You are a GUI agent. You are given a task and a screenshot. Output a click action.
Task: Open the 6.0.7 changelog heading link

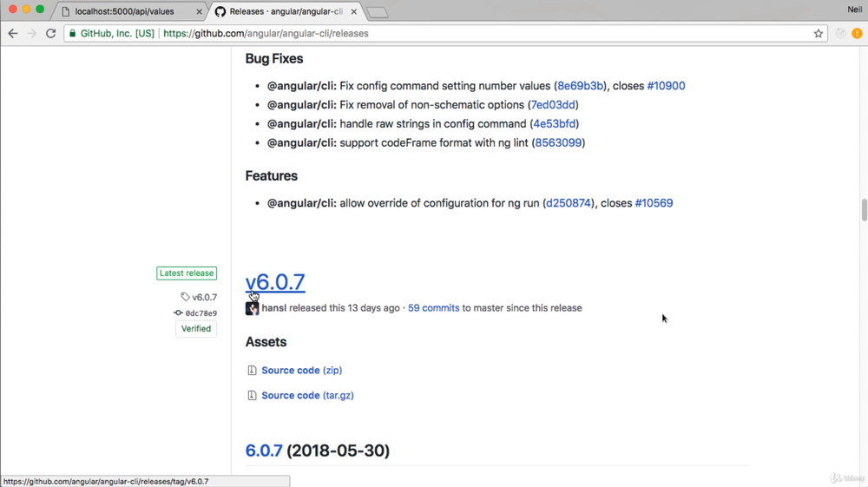[264, 451]
